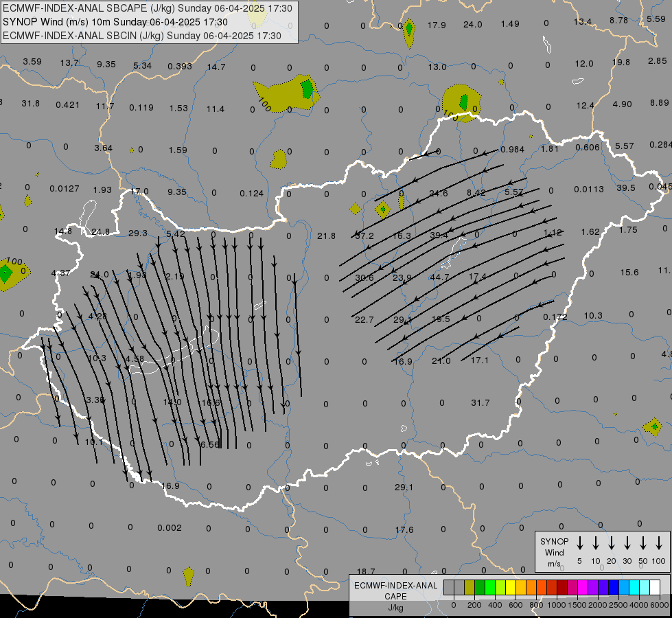
Task: Click the grid value 31.8
Action: pos(30,104)
